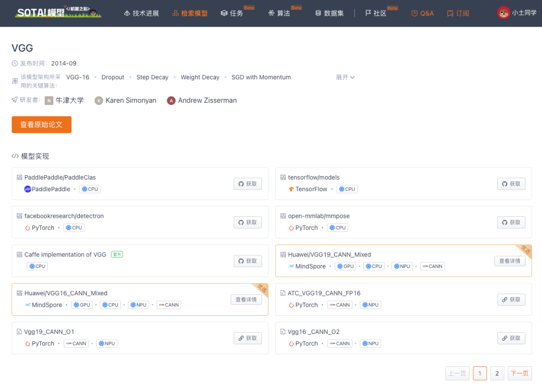This screenshot has width=542, height=392.
Task: Click 获取 for ATC_VGG19_CANN_FP16
Action: point(511,300)
